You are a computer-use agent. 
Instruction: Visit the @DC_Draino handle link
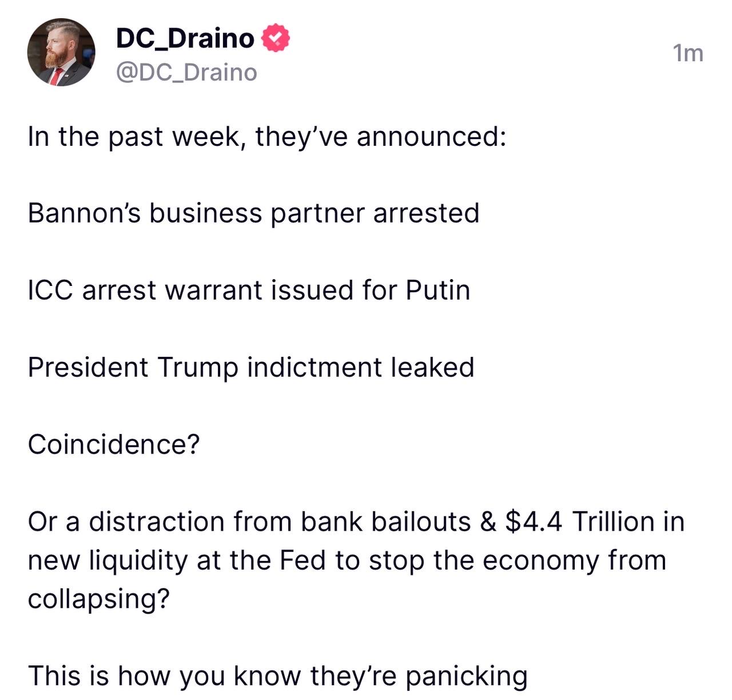point(186,73)
